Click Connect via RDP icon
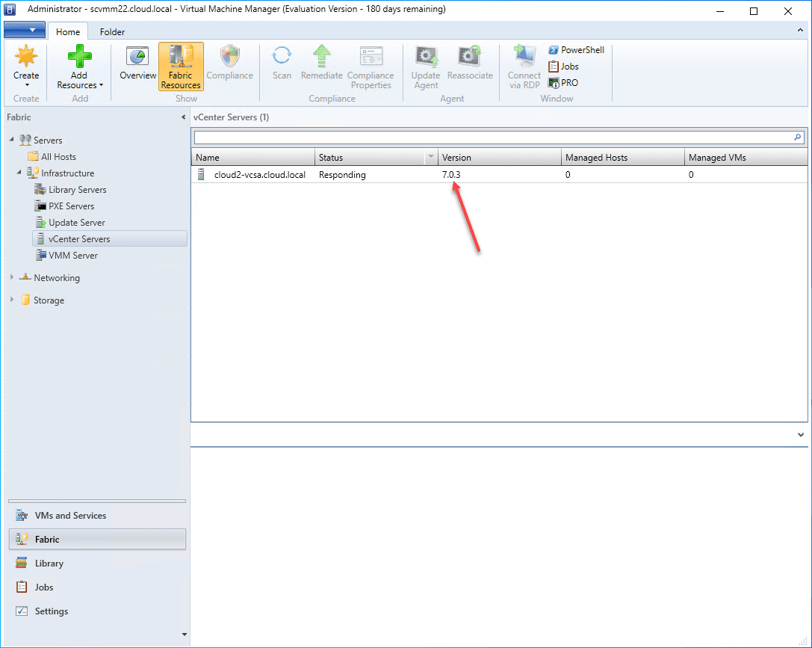 [x=524, y=56]
